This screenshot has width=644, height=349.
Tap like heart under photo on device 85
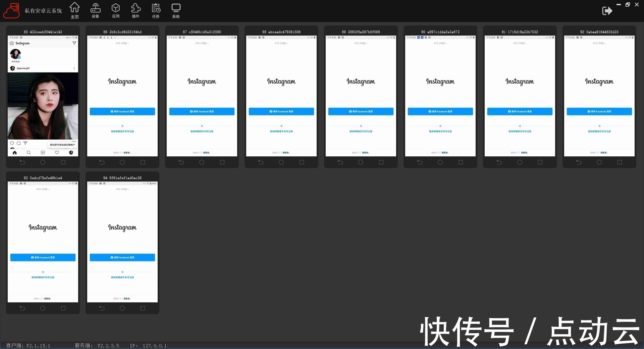point(12,143)
